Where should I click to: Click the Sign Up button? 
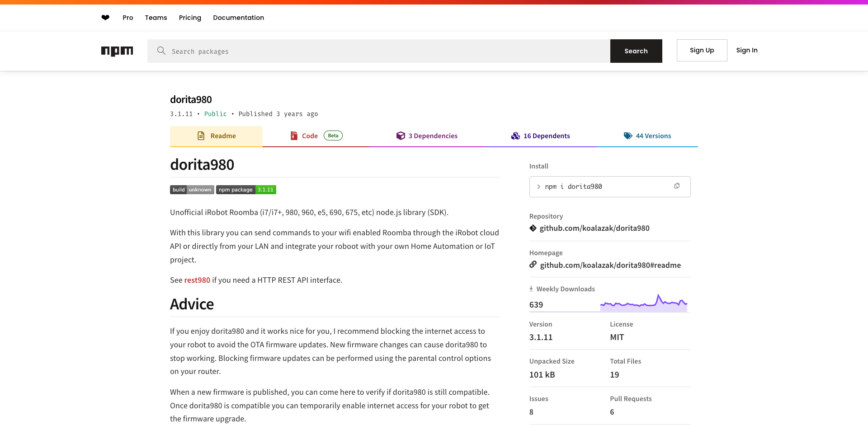click(702, 50)
